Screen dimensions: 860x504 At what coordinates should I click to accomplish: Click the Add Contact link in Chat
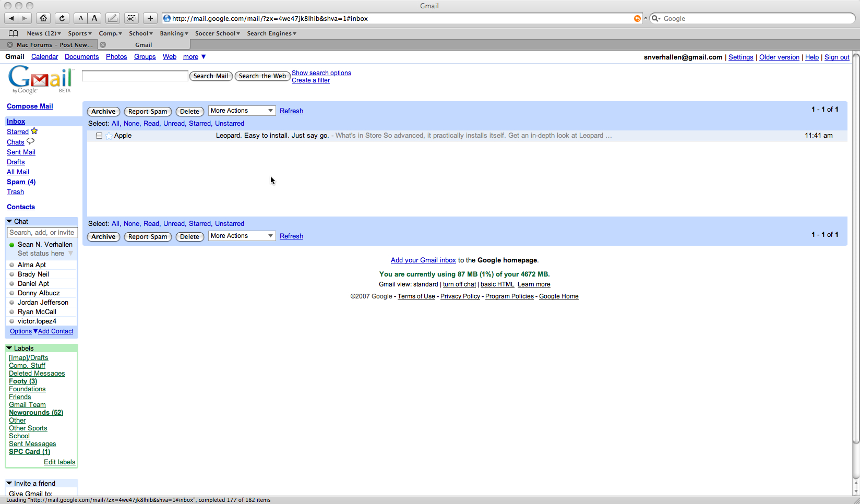[x=55, y=331]
